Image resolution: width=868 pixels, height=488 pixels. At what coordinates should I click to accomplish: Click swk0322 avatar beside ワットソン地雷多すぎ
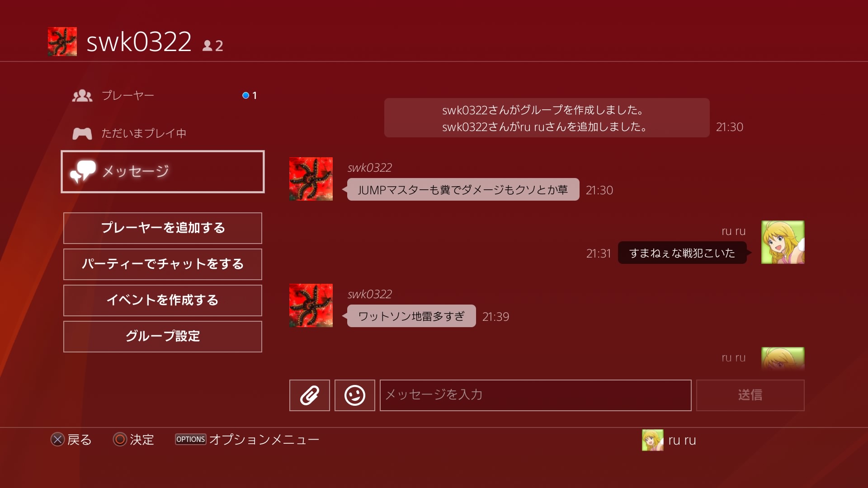[311, 305]
